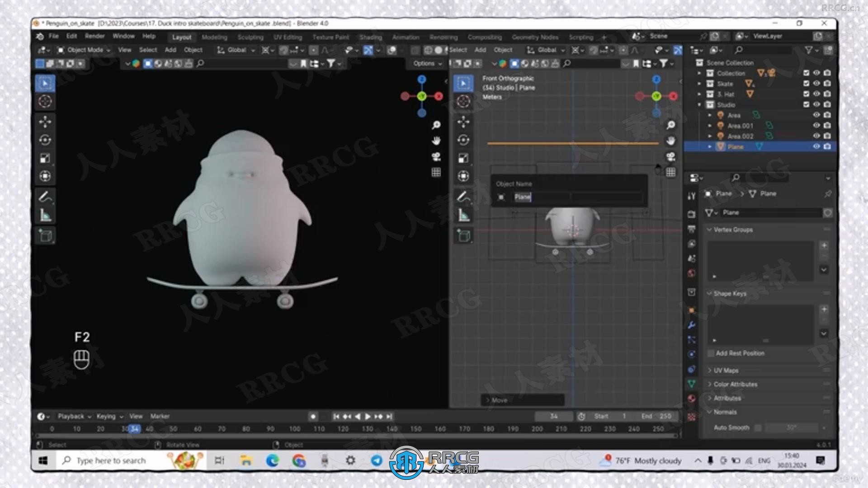Open Playback dropdown in timeline
The image size is (868, 488).
tap(75, 416)
